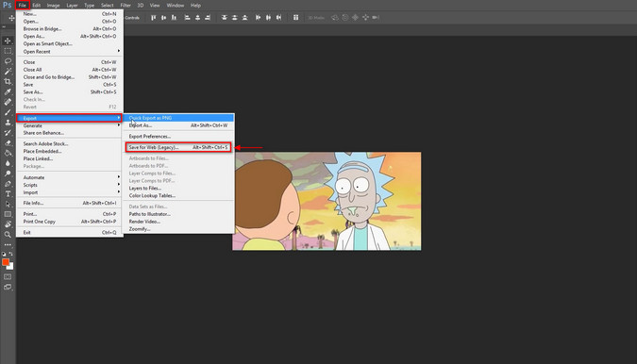Open Export Preferences...
The height and width of the screenshot is (364, 637).
(178, 137)
